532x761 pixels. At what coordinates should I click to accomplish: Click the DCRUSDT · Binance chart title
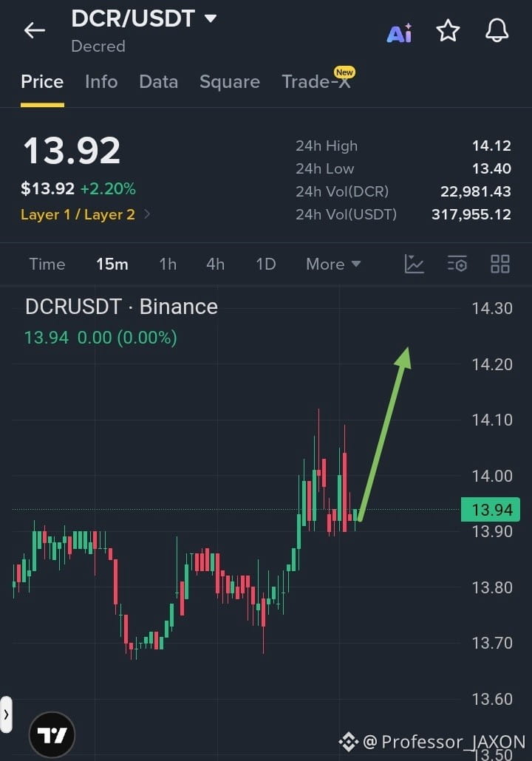121,307
